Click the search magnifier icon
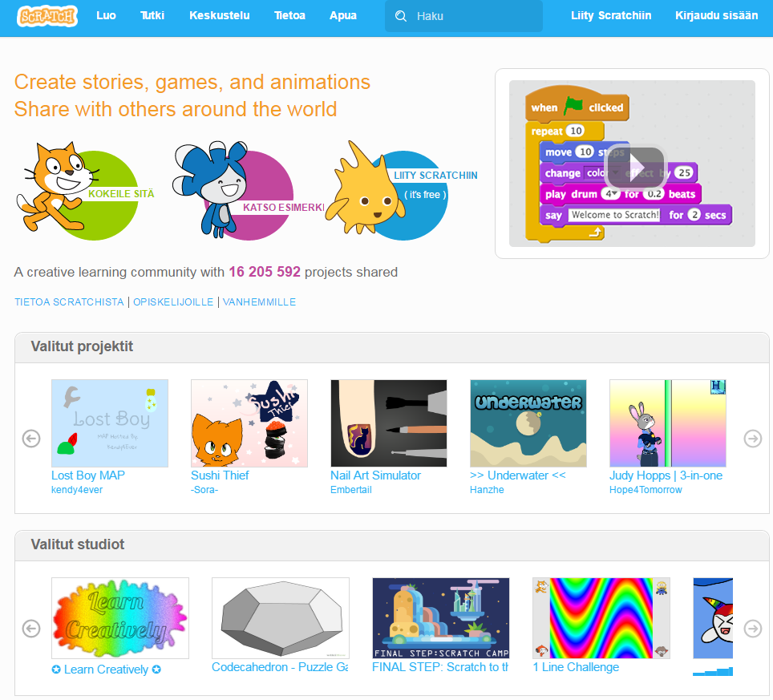Screen dimensions: 773x700 click(401, 16)
